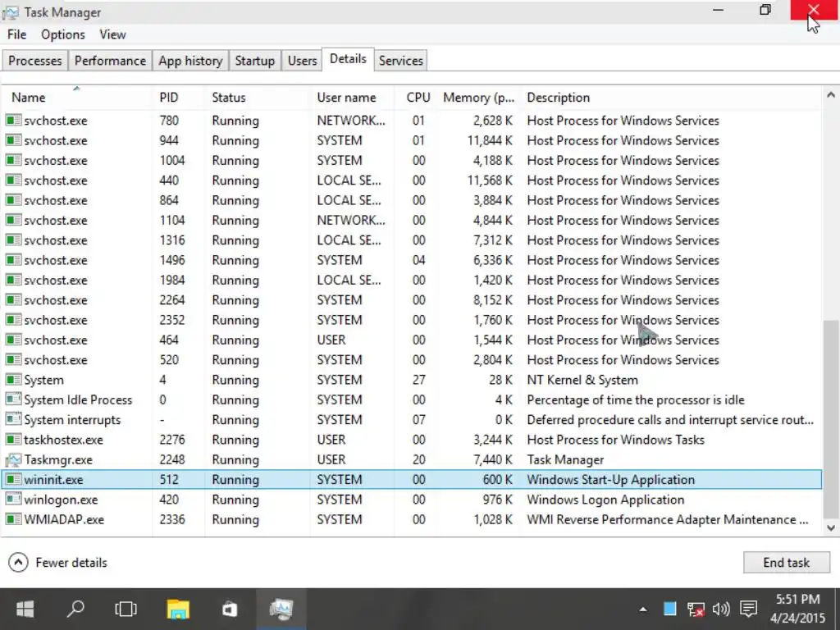The height and width of the screenshot is (630, 840).
Task: Switch to the App history tab
Action: (190, 61)
